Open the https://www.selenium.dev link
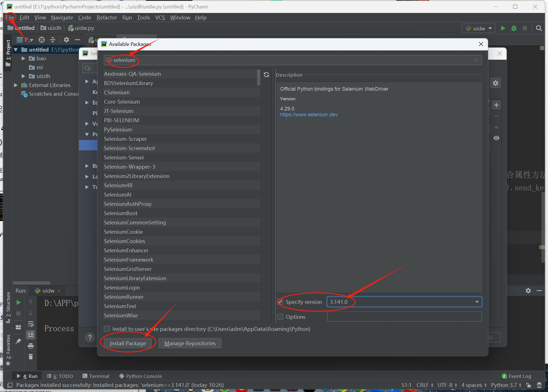This screenshot has height=392, width=548. [309, 115]
